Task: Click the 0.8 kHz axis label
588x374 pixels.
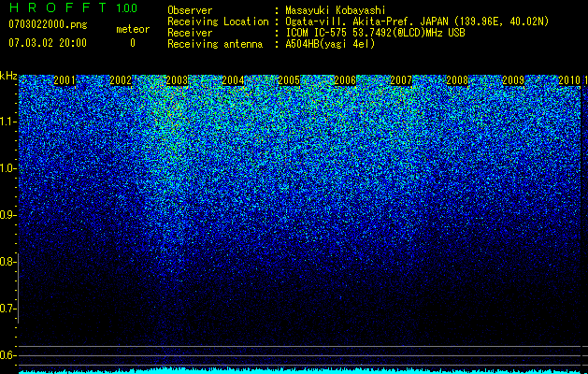Action: click(x=7, y=262)
